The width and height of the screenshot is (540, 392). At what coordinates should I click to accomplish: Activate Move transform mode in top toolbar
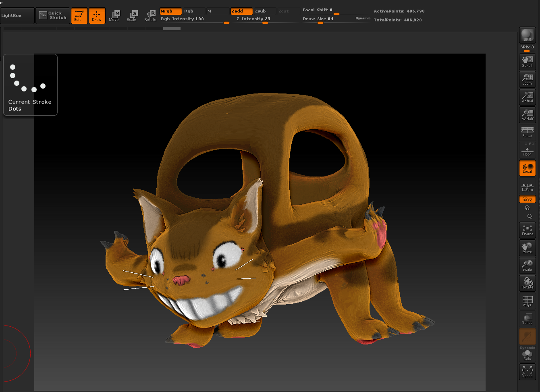coord(114,16)
